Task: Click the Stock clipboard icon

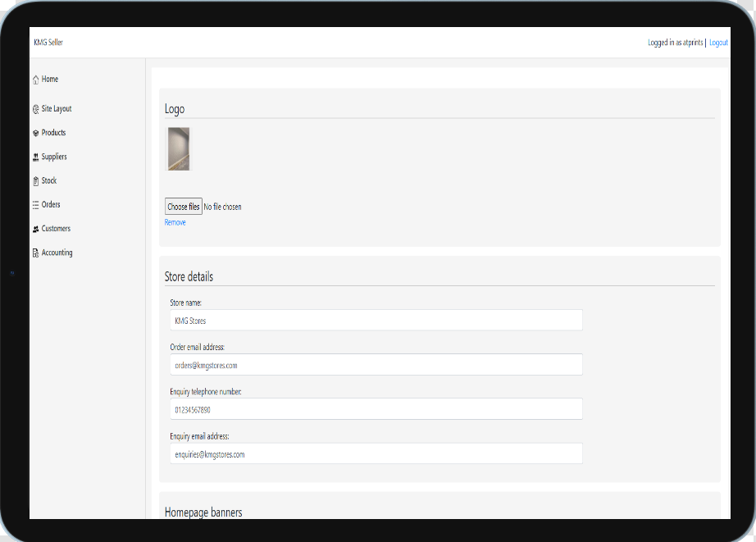Action: [x=35, y=181]
